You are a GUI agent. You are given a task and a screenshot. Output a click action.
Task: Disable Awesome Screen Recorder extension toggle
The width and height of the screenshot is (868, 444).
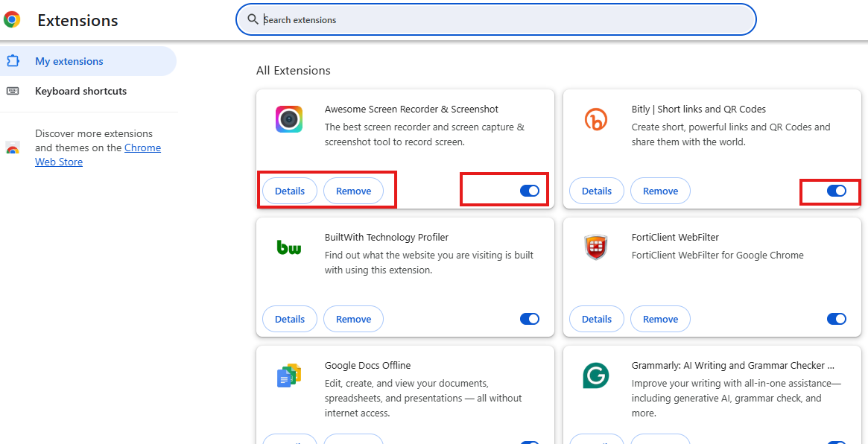pos(529,191)
